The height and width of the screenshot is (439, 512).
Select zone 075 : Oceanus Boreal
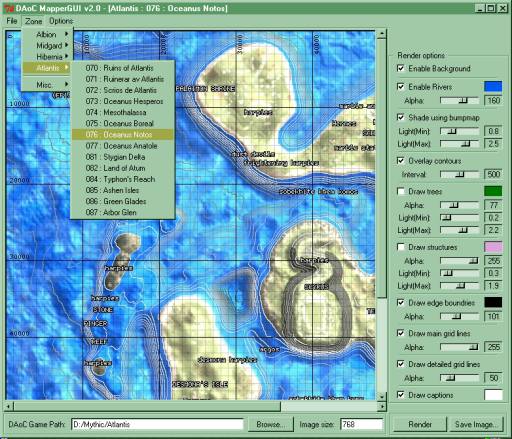point(122,123)
